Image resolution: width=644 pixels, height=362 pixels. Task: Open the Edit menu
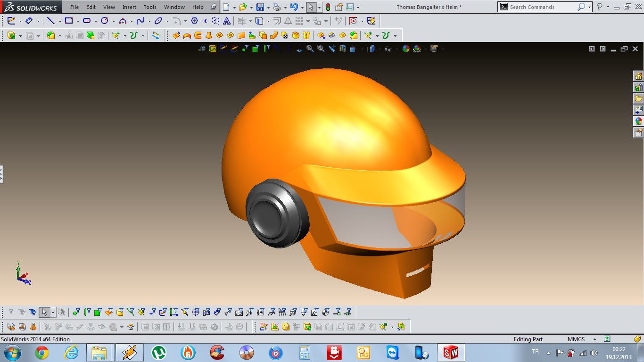coord(91,7)
